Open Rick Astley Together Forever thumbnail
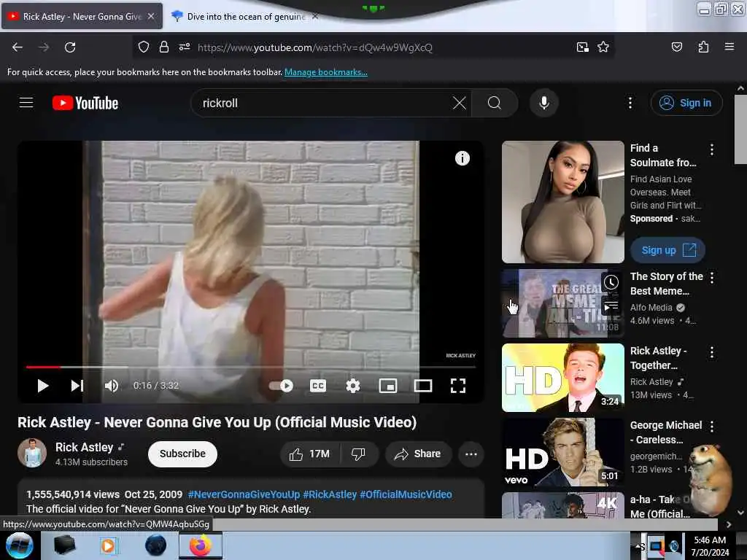The image size is (747, 560). [x=563, y=378]
